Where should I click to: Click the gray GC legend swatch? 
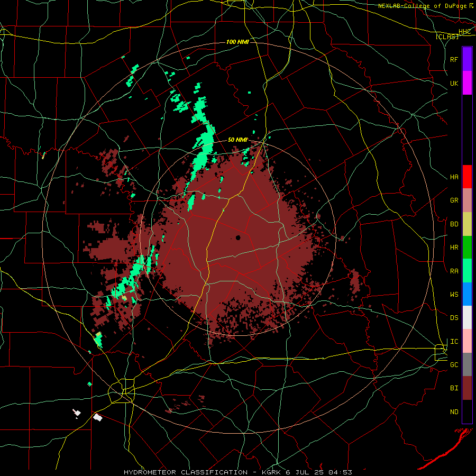click(x=467, y=364)
